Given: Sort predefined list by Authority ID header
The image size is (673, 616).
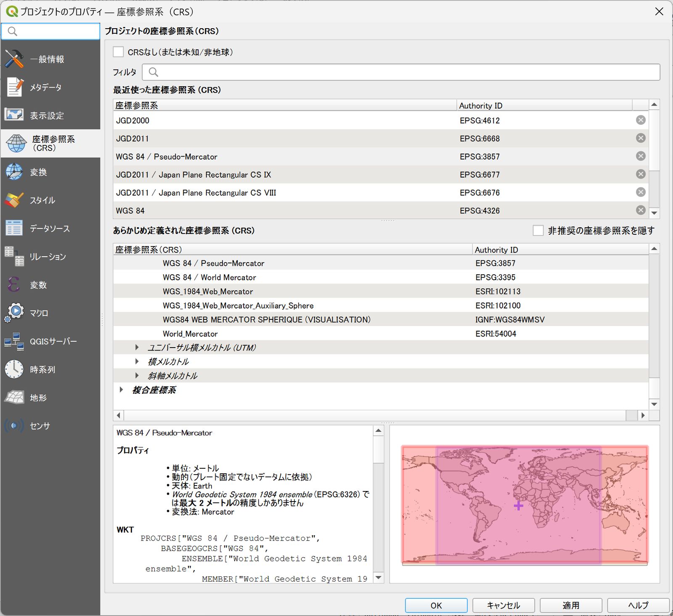Looking at the screenshot, I should (560, 250).
